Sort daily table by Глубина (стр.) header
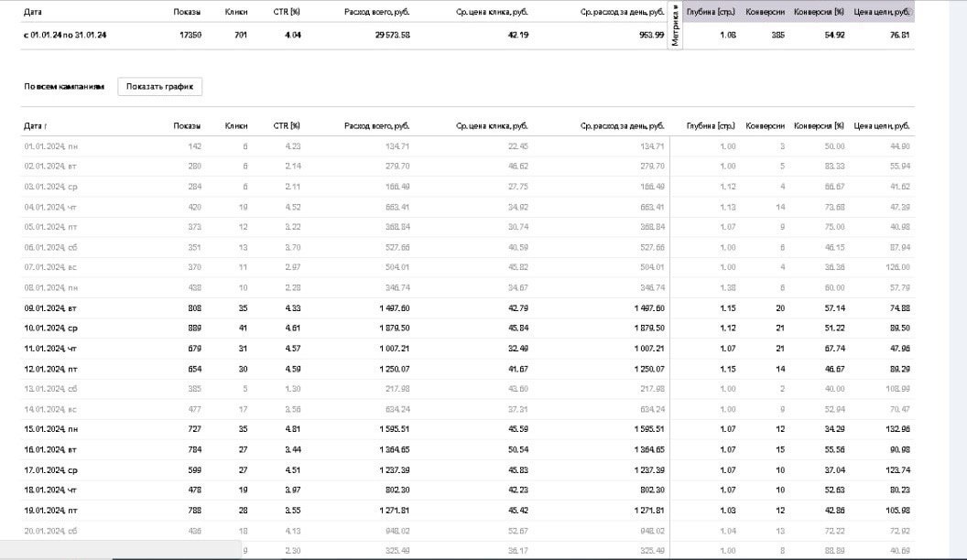967x560 pixels. (x=711, y=125)
